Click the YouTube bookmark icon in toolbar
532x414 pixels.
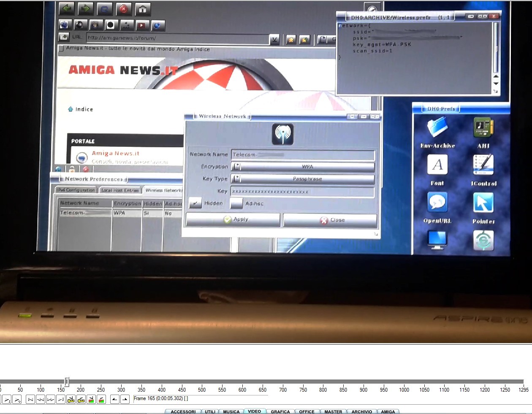142,25
